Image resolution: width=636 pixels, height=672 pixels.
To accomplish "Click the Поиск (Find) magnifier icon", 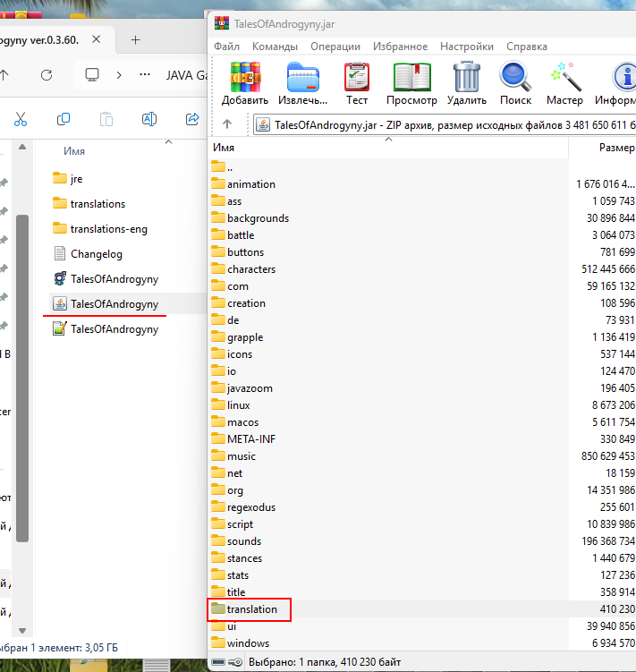I will click(515, 77).
